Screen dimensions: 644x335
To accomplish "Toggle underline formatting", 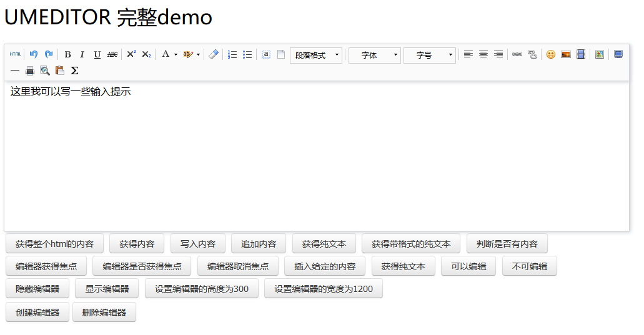I will 97,54.
